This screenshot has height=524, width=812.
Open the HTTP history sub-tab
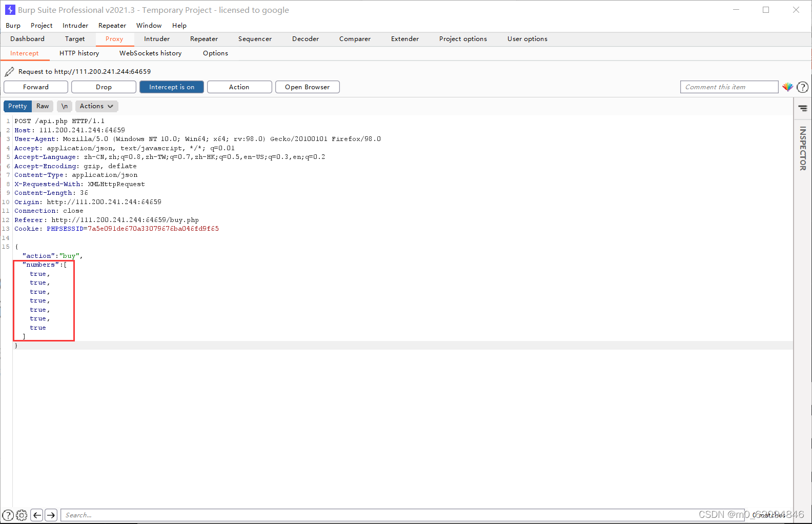[79, 53]
